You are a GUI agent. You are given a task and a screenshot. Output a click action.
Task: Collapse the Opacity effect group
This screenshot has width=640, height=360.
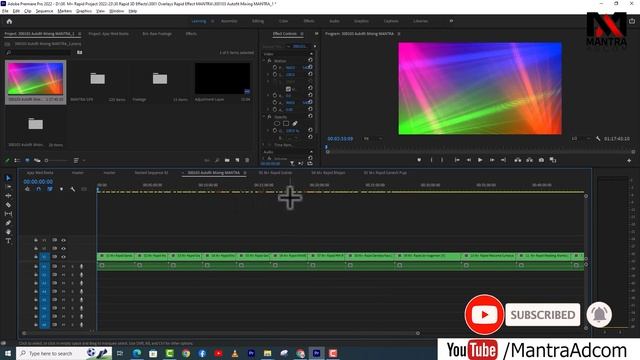tap(264, 117)
